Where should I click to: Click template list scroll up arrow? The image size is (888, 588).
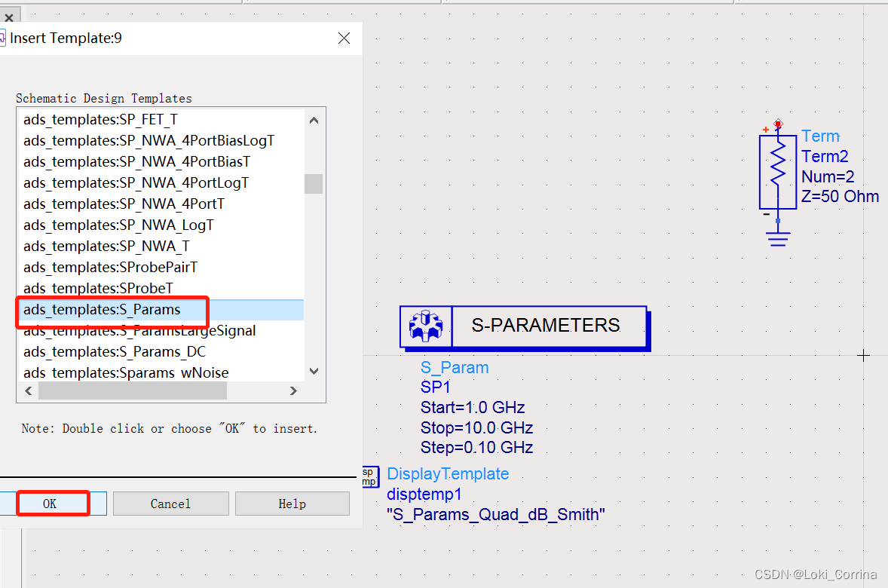(x=314, y=120)
